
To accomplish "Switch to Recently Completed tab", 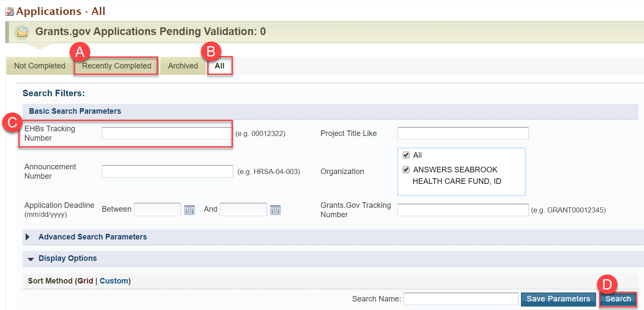I will click(117, 66).
